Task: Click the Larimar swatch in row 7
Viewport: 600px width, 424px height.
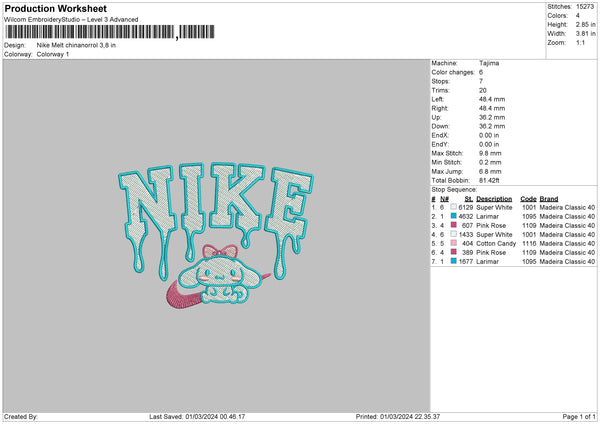Action: pyautogui.click(x=453, y=261)
